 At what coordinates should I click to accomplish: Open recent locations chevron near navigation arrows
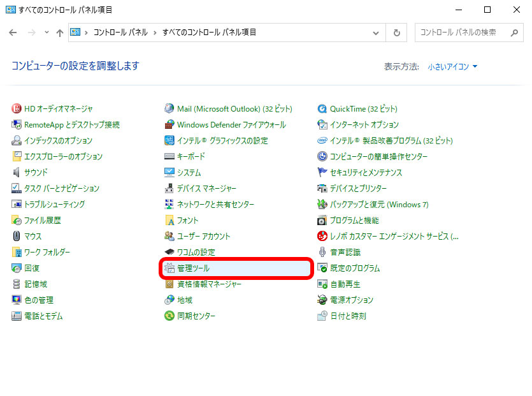[x=46, y=32]
